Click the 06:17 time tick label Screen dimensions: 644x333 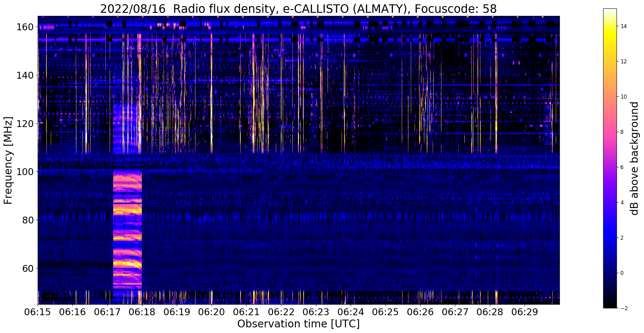(x=108, y=312)
